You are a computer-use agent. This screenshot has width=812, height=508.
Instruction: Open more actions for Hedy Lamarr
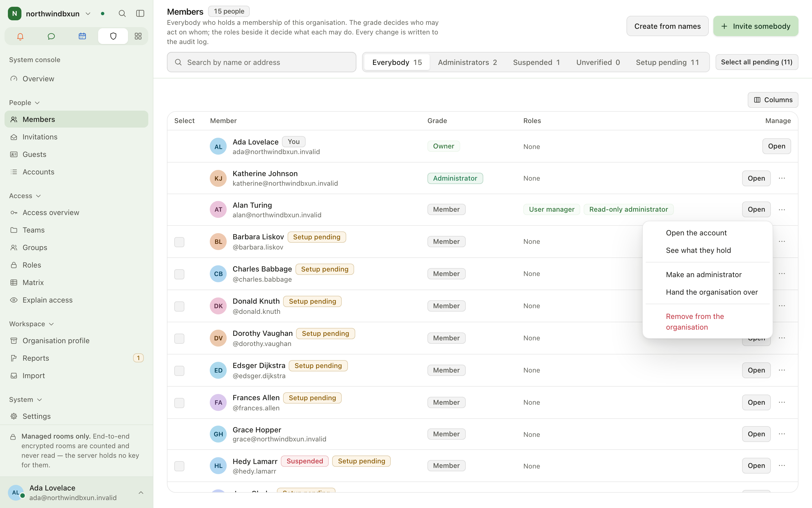[x=782, y=465]
